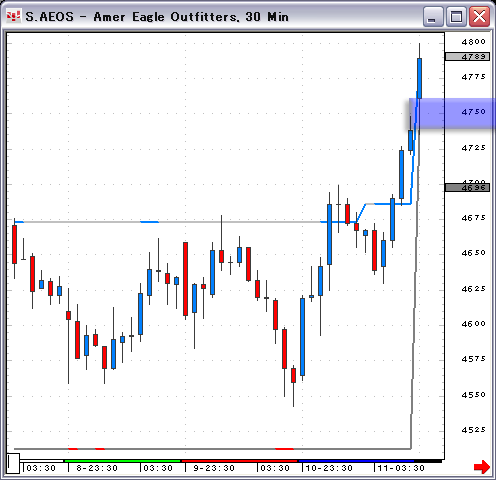This screenshot has height=480, width=496.
Task: Click the 4525 price axis label
Action: pos(473,430)
